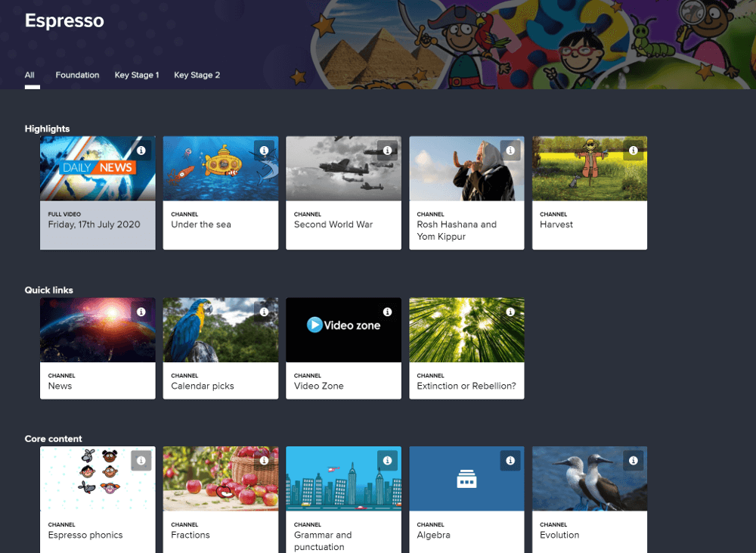Viewport: 756px width, 553px height.
Task: Switch to the Foundation tab
Action: (x=77, y=76)
